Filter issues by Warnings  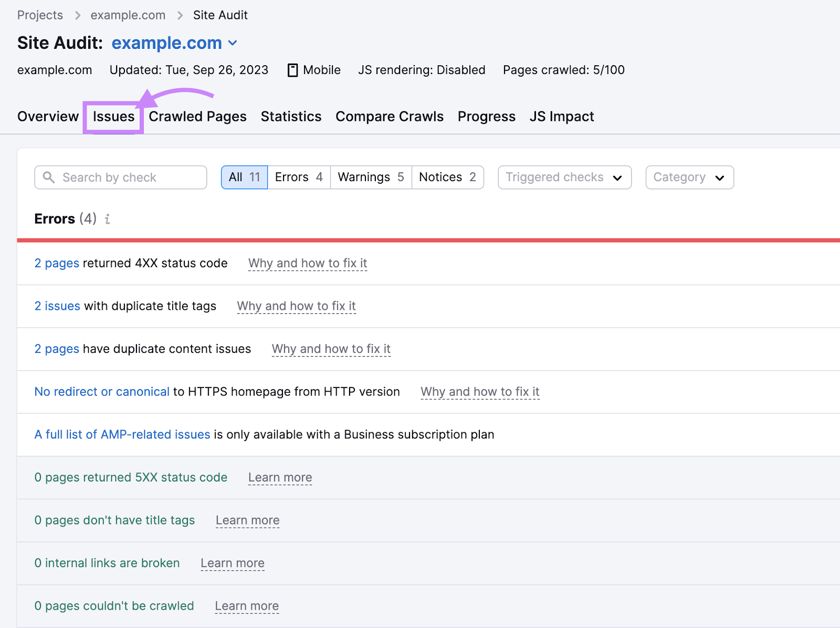click(x=370, y=177)
